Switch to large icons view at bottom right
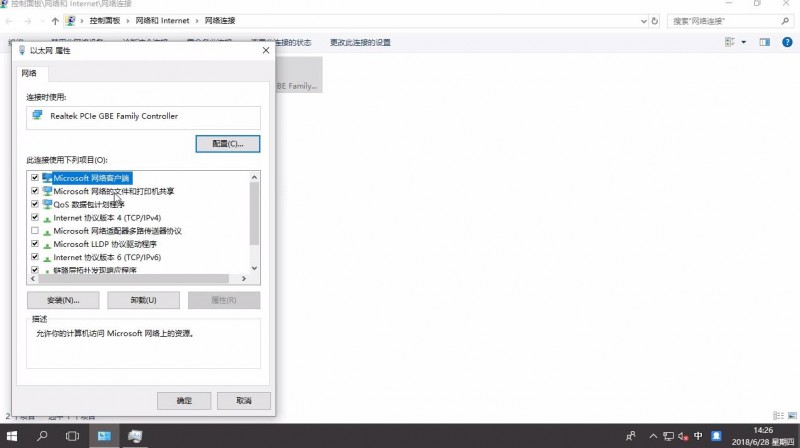800x448 pixels. pos(792,416)
